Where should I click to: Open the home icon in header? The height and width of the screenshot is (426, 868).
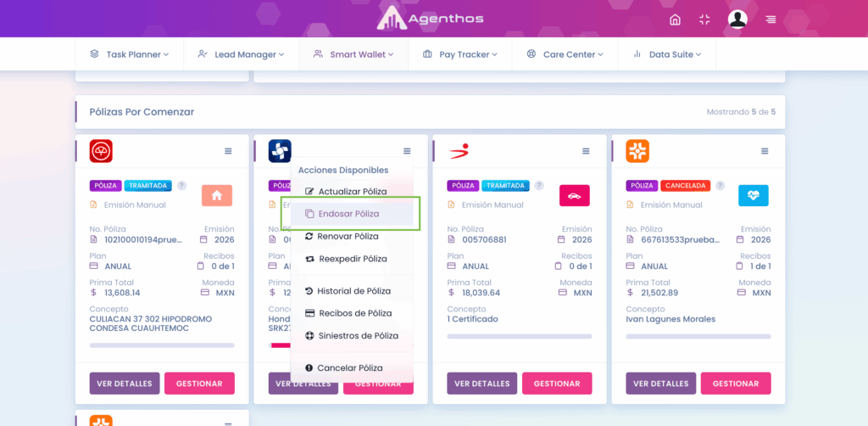pyautogui.click(x=675, y=20)
